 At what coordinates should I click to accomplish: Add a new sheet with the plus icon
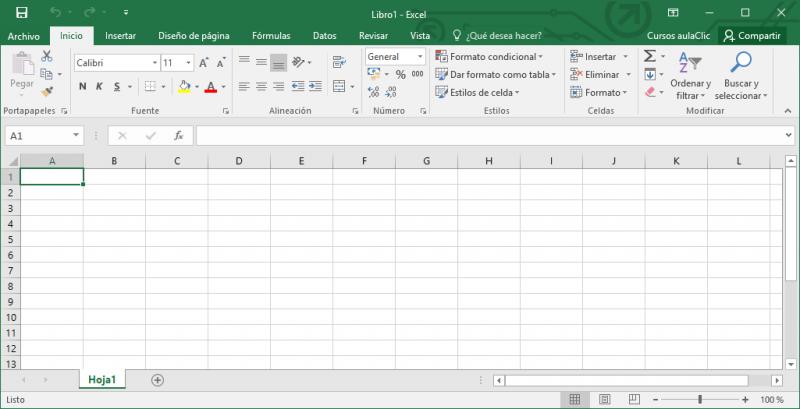click(x=157, y=380)
